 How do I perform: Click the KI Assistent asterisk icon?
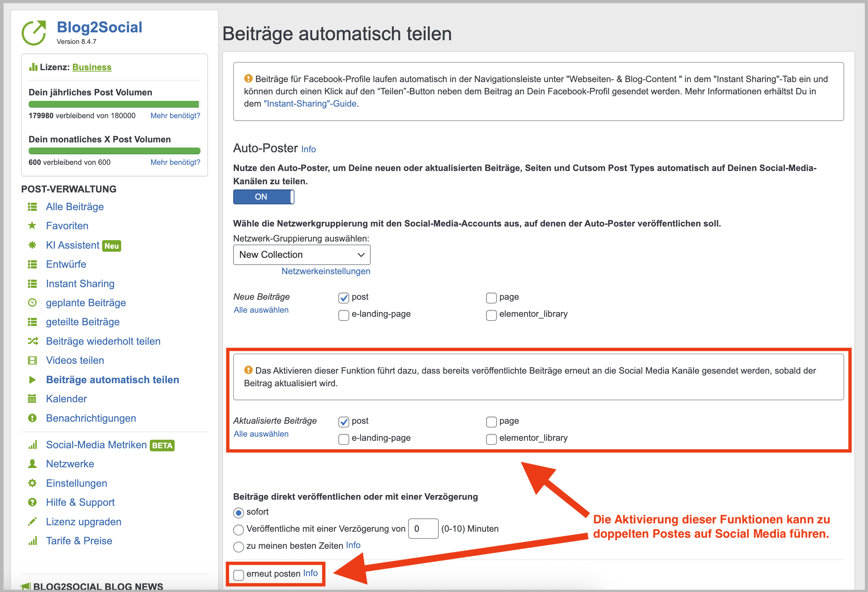[32, 245]
